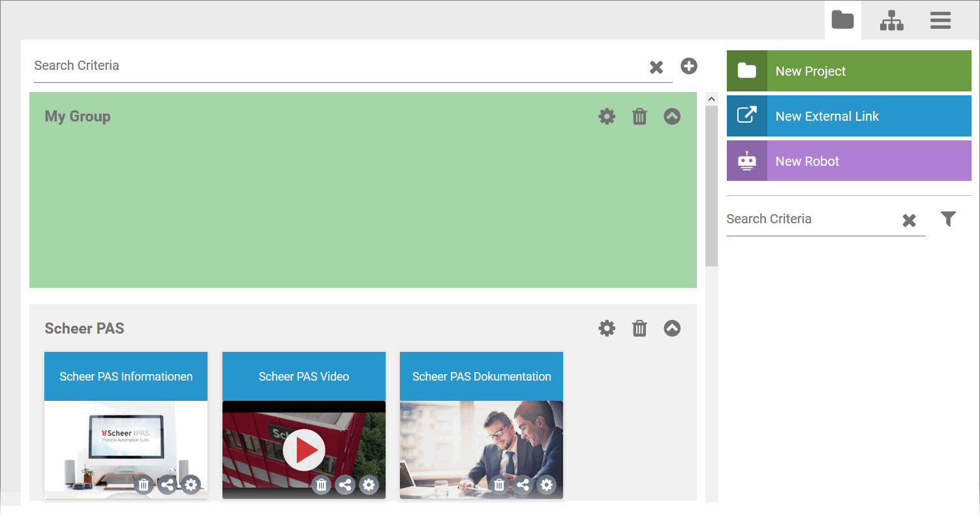Share the Scheer PAS Video tile
Viewport: 980px width, 519px height.
coord(345,485)
